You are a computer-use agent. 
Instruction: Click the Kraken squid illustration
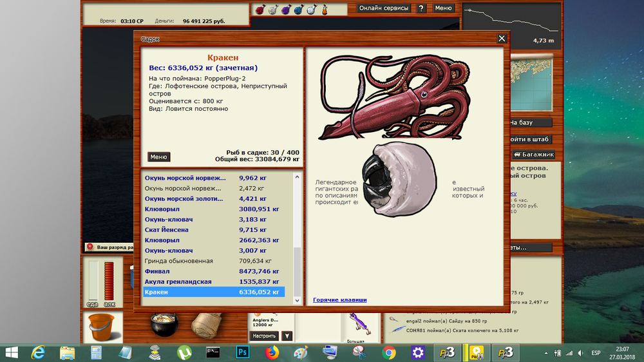point(395,97)
